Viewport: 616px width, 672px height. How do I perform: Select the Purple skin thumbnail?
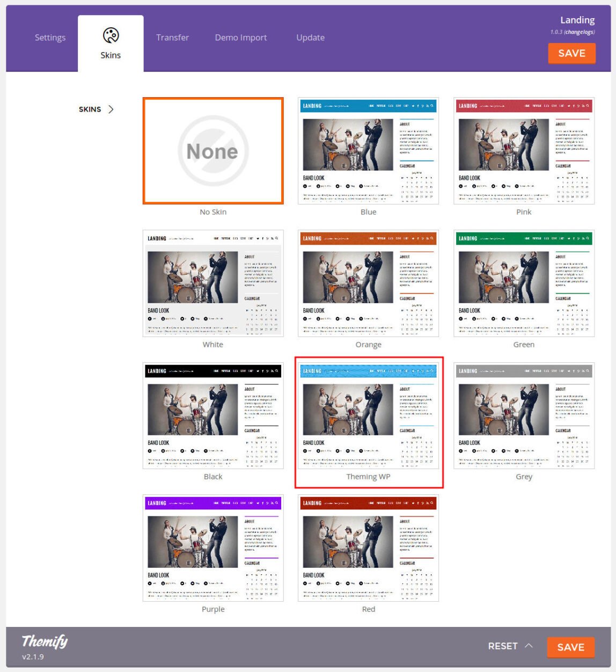pos(213,548)
